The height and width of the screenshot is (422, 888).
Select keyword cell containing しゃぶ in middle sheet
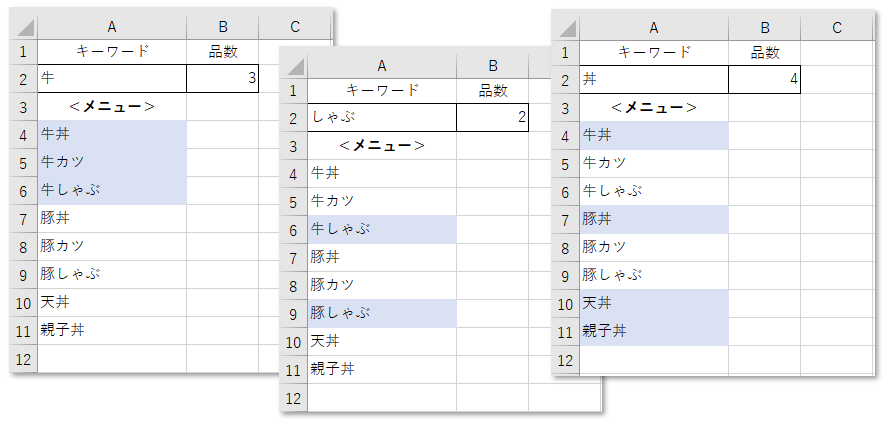pyautogui.click(x=382, y=118)
